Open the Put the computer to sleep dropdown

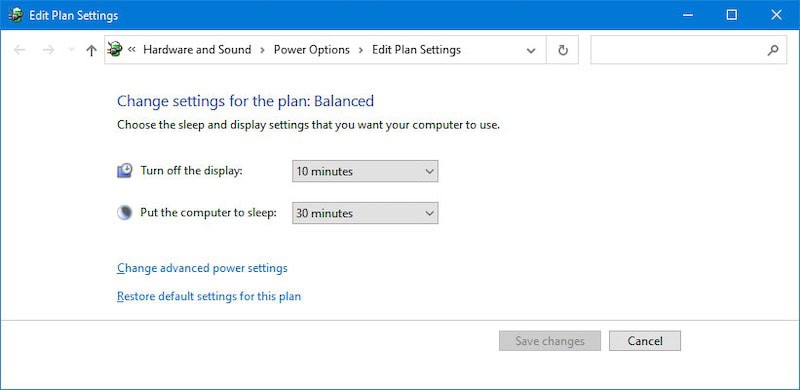365,213
